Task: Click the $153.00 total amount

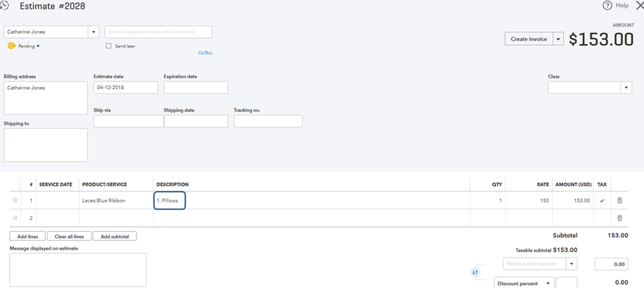Action: pyautogui.click(x=601, y=39)
